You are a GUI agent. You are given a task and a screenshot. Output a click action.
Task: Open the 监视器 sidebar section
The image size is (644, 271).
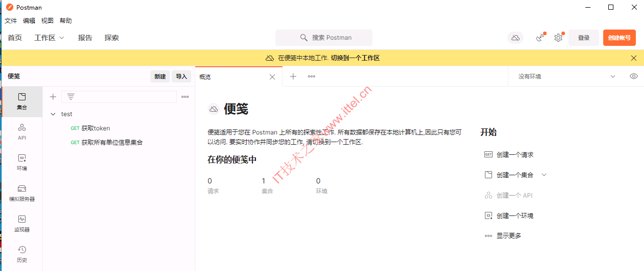pyautogui.click(x=21, y=224)
